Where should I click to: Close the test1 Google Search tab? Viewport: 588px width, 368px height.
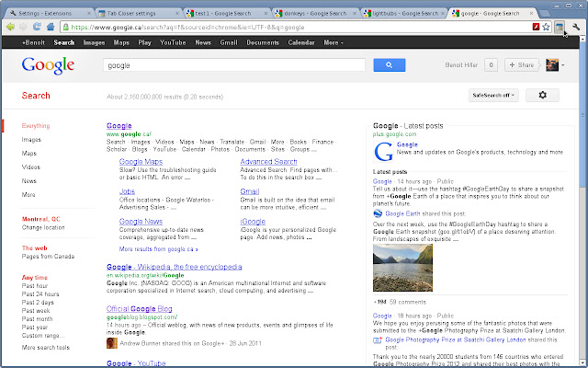point(266,13)
